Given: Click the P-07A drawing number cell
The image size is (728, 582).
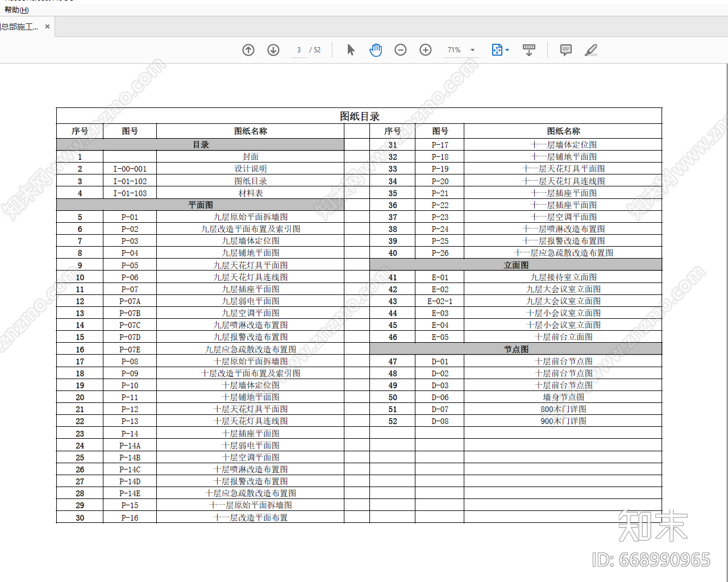Looking at the screenshot, I should pyautogui.click(x=130, y=301).
